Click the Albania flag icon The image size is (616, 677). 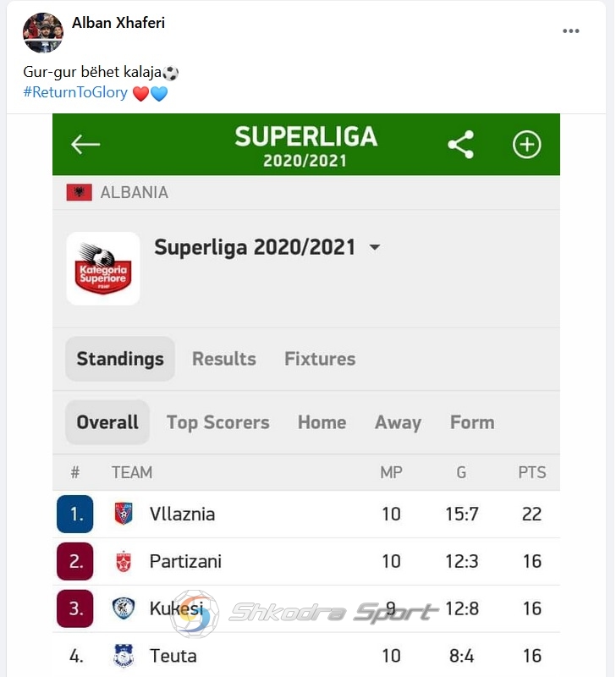79,193
